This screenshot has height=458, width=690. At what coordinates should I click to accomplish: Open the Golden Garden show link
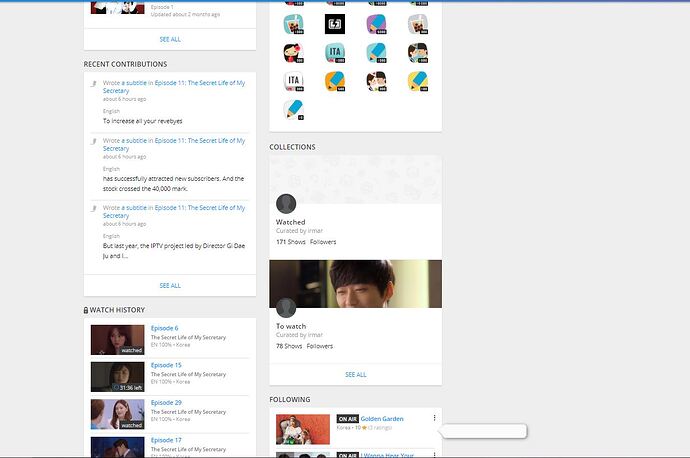(x=382, y=419)
